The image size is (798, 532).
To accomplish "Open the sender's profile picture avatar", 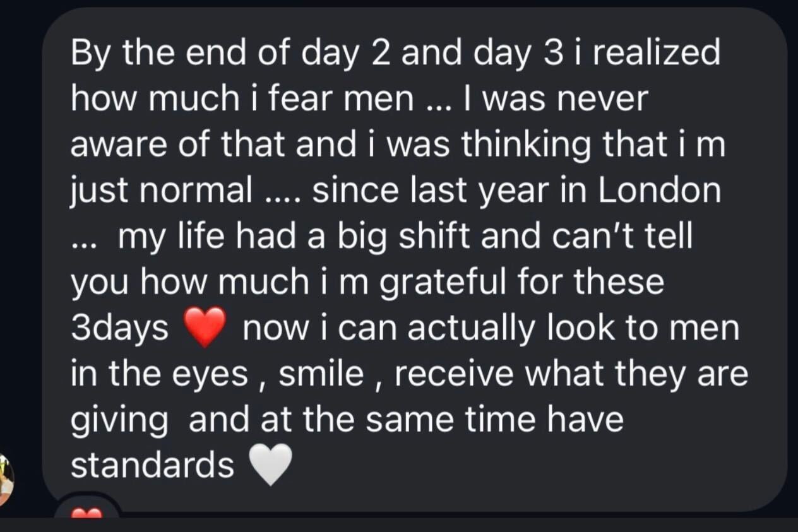I will 6,480.
